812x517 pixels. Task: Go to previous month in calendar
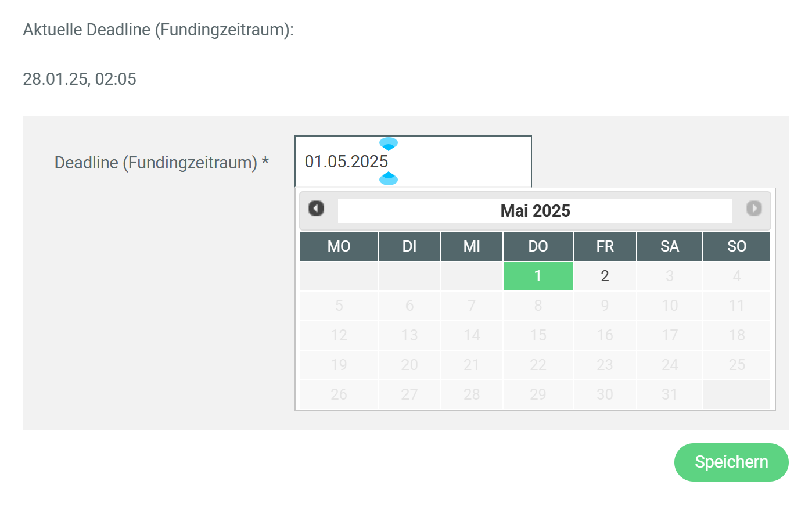coord(316,208)
